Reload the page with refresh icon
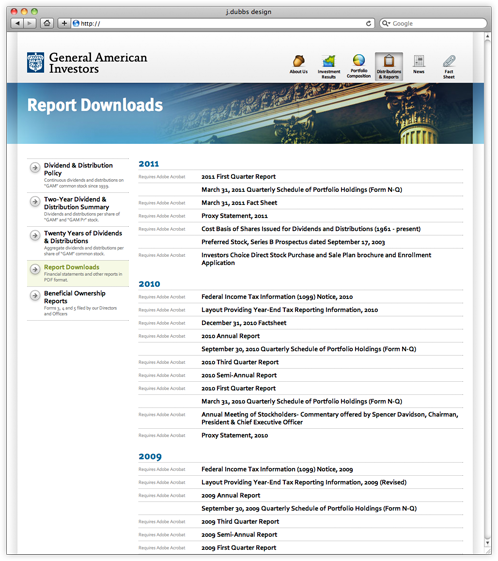The height and width of the screenshot is (561, 498). (368, 23)
